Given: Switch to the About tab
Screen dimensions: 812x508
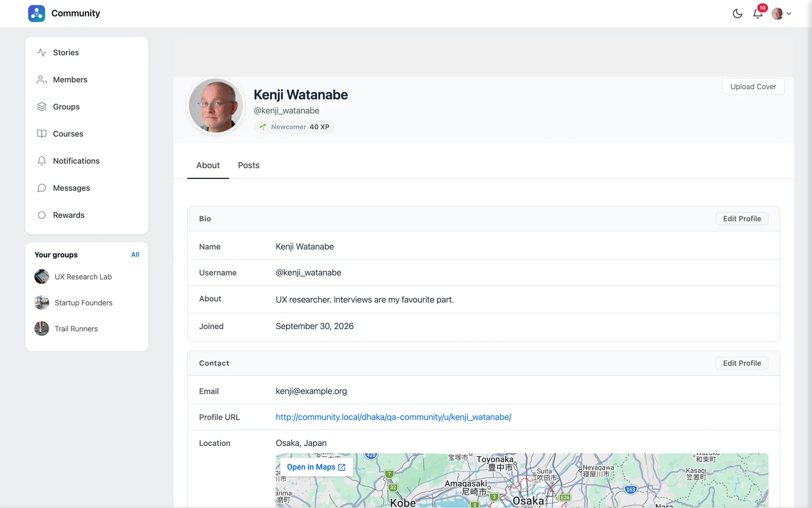Looking at the screenshot, I should point(208,166).
